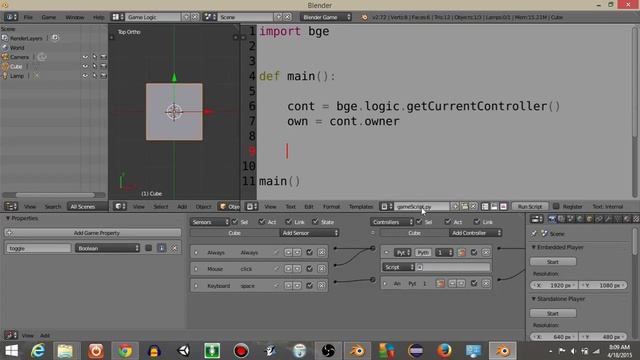640x360 pixels.
Task: Select World item in outliner
Action: click(17, 47)
